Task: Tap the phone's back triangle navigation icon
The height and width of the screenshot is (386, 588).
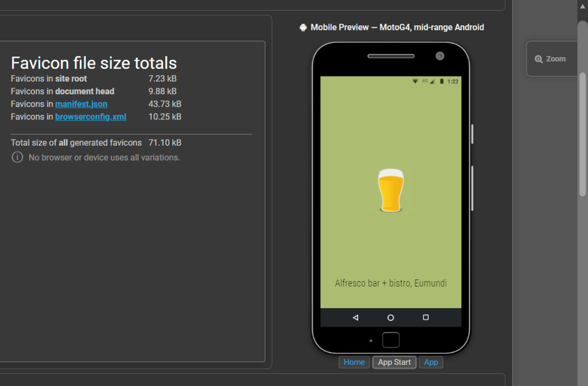Action: [355, 318]
